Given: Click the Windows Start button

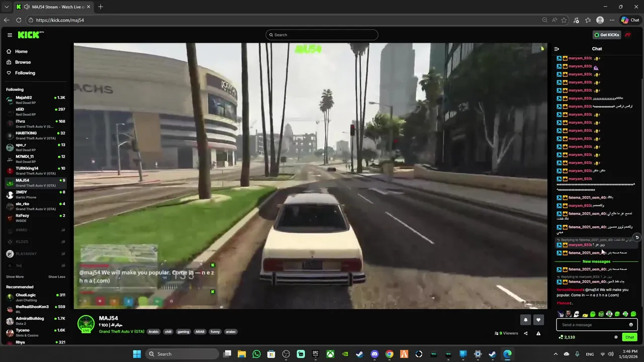Looking at the screenshot, I should (x=137, y=354).
